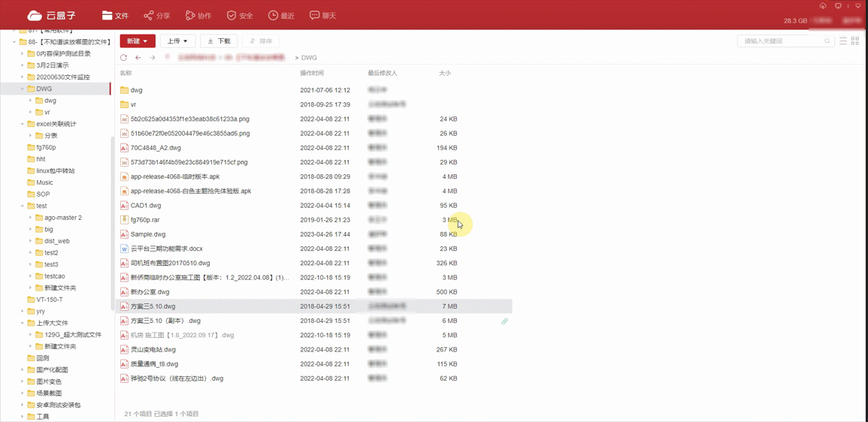Open the 最近 tab
Screen dimensions: 868x422
[x=281, y=16]
